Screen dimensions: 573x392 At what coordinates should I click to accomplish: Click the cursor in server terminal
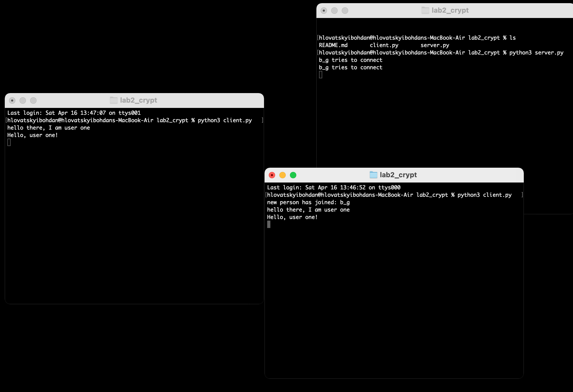321,75
